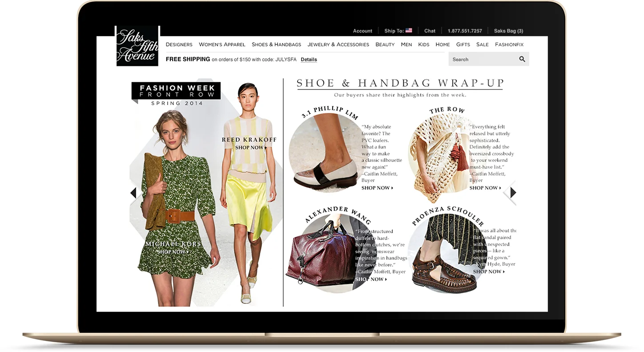Open the Account link
The image size is (644, 352).
coord(362,31)
